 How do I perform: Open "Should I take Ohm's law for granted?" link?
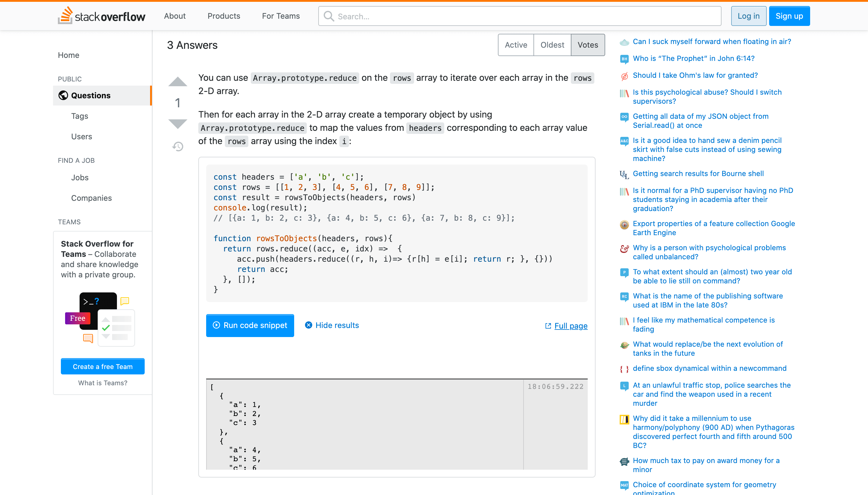[x=695, y=75]
